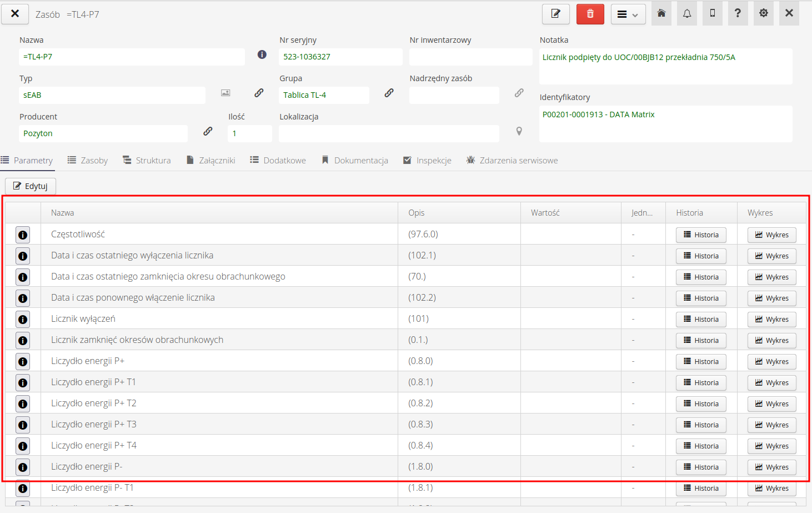The height and width of the screenshot is (513, 812).
Task: Open Historia for Licznik wyłączeń
Action: point(701,320)
